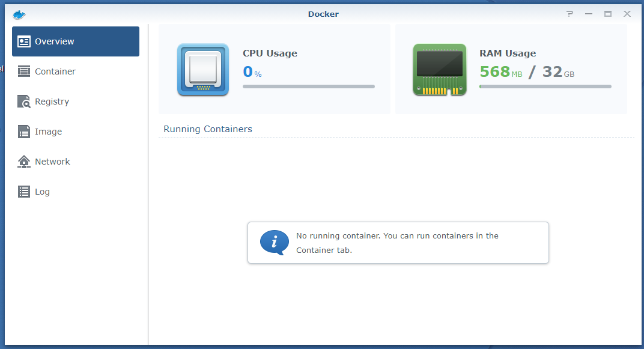Click the RAM usage progress bar
644x349 pixels.
(x=545, y=86)
